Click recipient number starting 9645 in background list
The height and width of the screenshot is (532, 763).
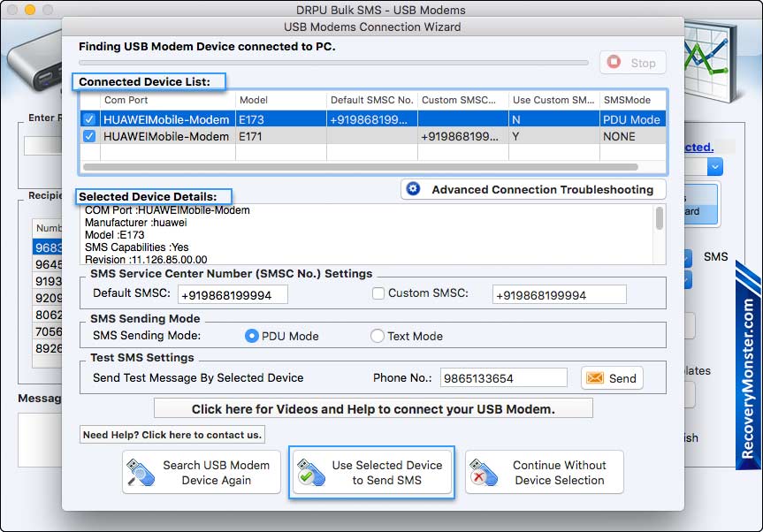[x=48, y=264]
